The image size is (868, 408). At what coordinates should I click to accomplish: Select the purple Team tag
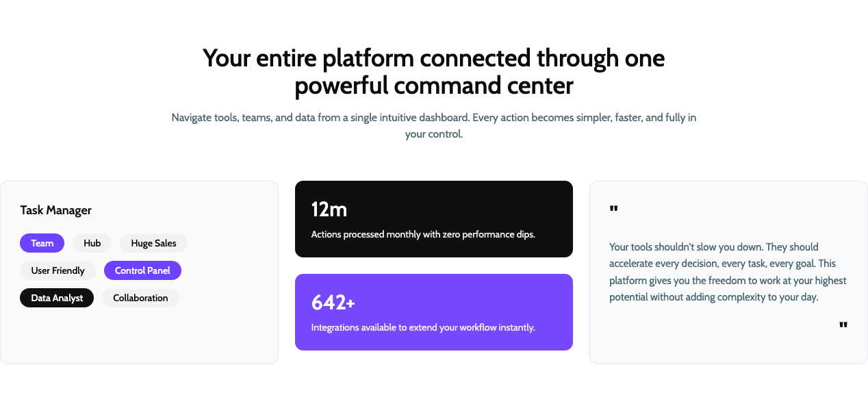click(42, 243)
